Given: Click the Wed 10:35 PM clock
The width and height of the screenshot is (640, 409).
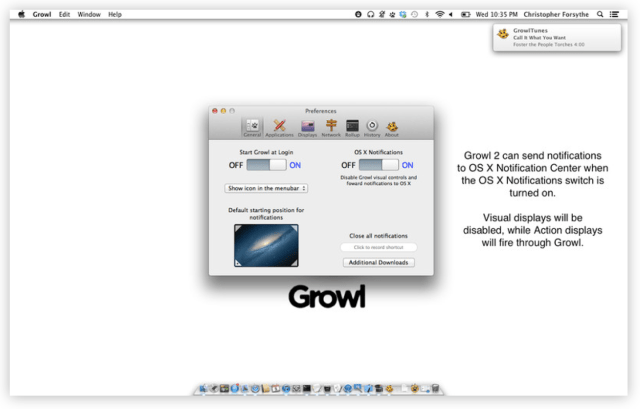Looking at the screenshot, I should click(x=496, y=14).
